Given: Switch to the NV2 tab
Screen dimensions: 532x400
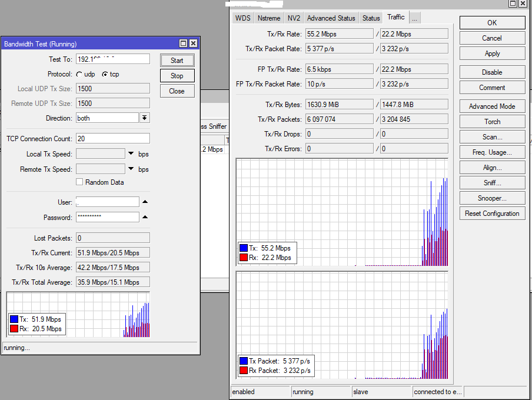Looking at the screenshot, I should click(294, 18).
